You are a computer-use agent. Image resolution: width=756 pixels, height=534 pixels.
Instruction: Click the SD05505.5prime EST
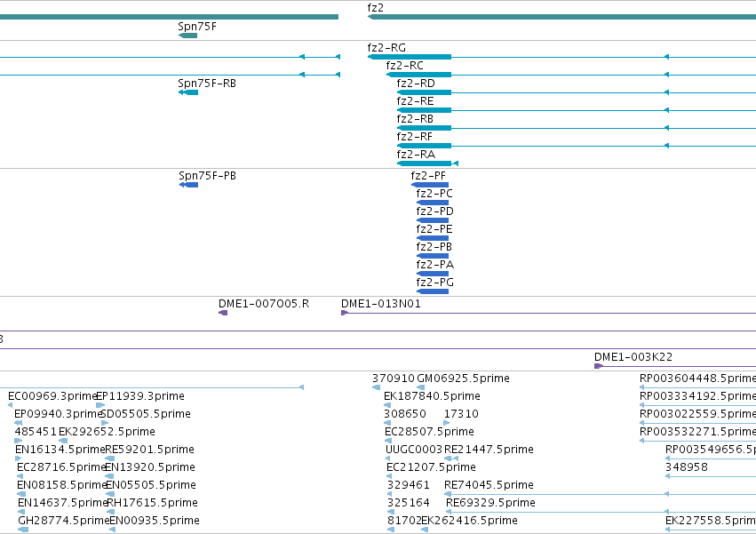click(x=105, y=424)
